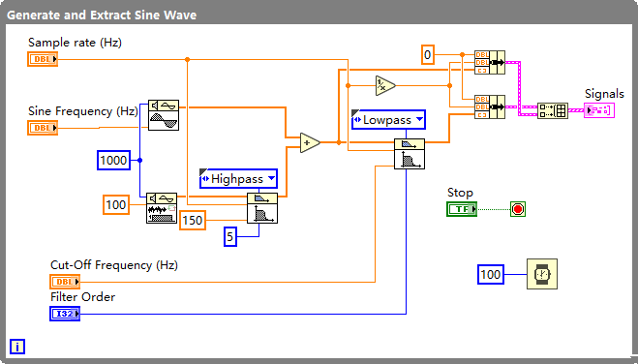
Task: Click the Signals label
Action: (604, 94)
